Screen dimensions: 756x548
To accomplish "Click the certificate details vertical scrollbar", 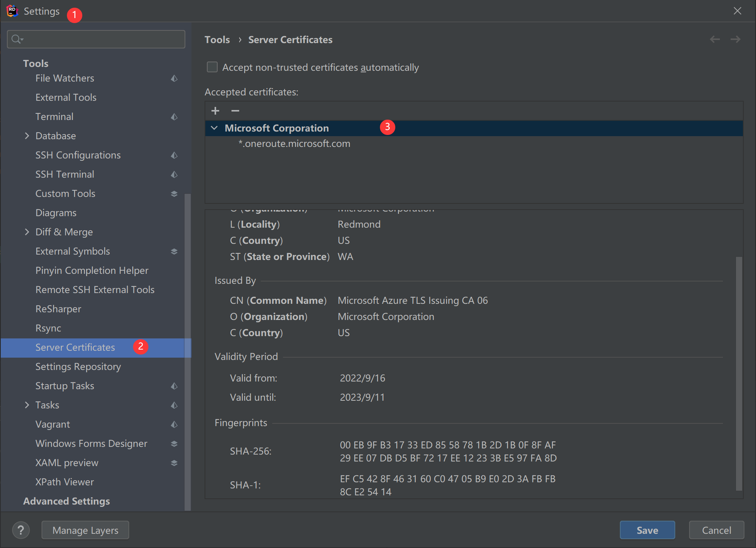I will pos(739,373).
